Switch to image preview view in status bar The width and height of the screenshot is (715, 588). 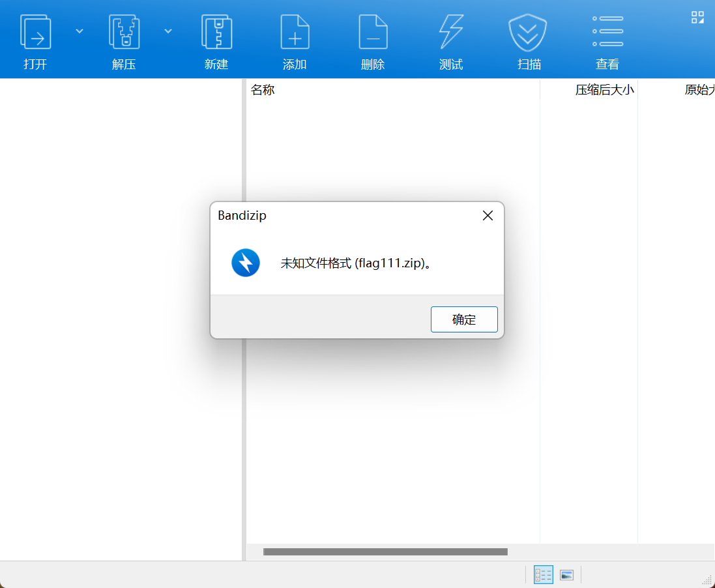[567, 575]
